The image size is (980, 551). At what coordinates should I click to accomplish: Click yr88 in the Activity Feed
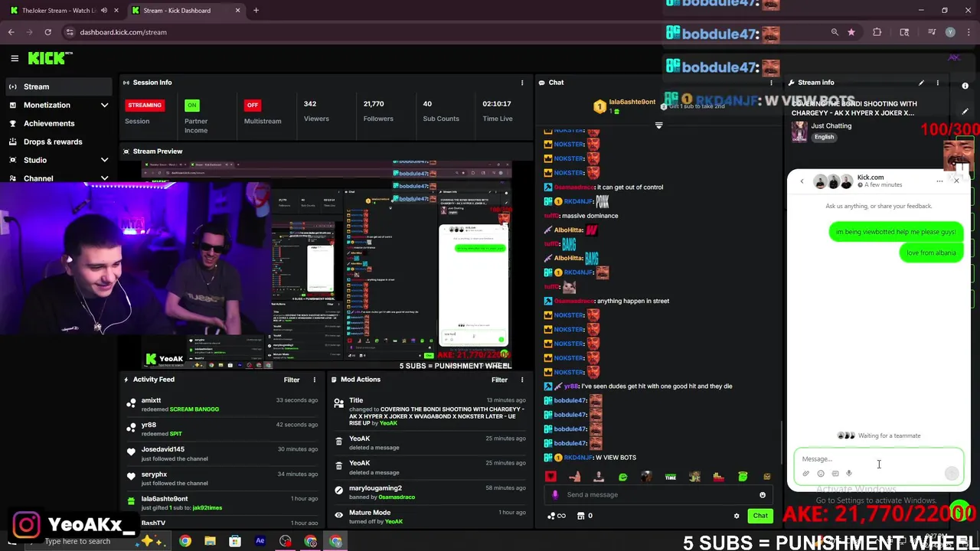149,425
